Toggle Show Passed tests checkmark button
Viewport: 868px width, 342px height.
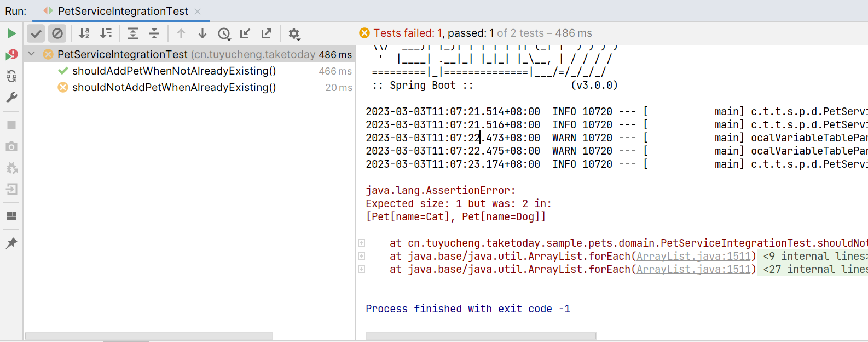click(36, 33)
